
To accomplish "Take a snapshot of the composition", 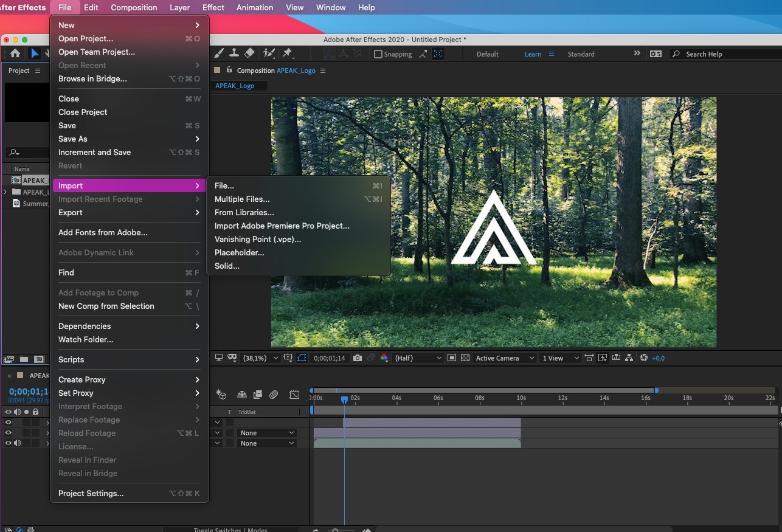I will tap(358, 358).
